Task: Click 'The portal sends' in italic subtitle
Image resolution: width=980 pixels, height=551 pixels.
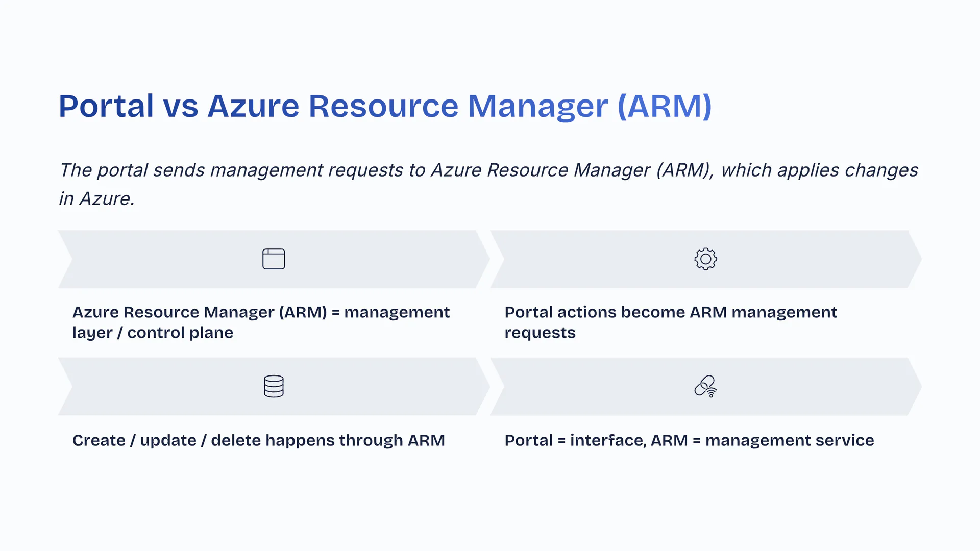Action: (133, 170)
